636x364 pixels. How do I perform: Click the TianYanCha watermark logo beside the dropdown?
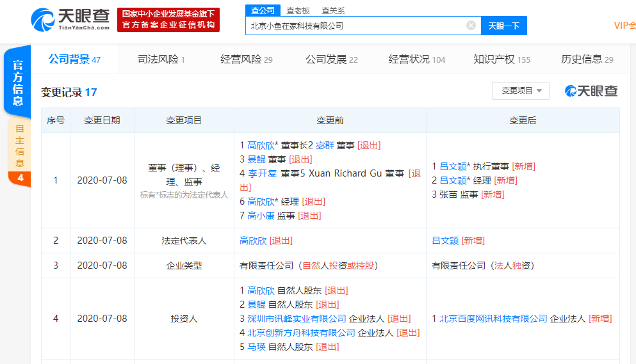(591, 91)
